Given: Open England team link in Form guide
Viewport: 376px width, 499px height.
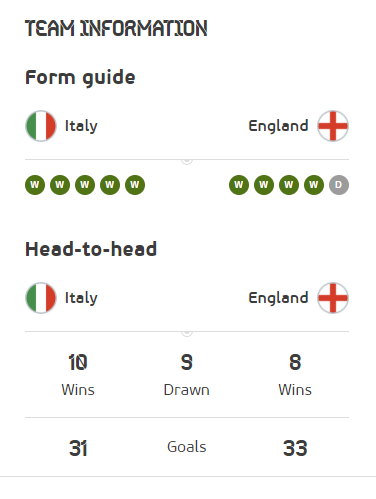Looking at the screenshot, I should [x=278, y=126].
